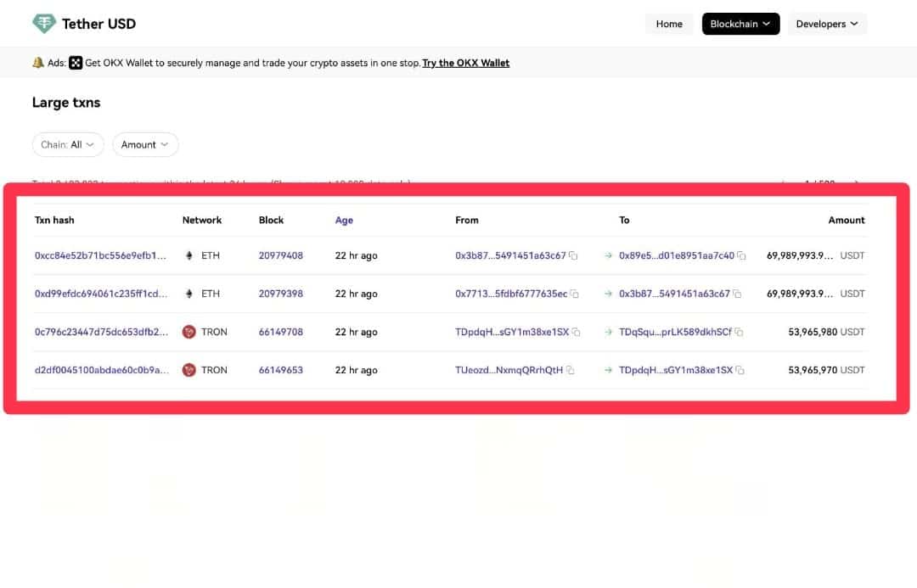Open block 66149653
Screen dimensions: 917x588
pyautogui.click(x=281, y=370)
